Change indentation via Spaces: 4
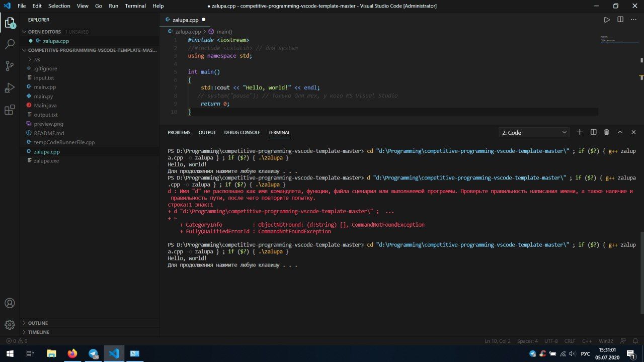The height and width of the screenshot is (362, 644). 527,341
